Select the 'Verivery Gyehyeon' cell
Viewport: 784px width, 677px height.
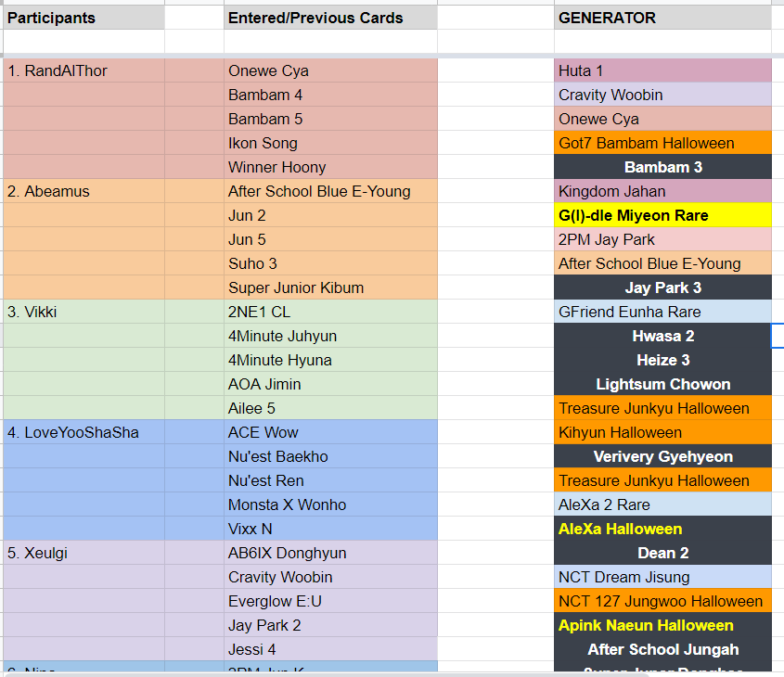coord(662,456)
